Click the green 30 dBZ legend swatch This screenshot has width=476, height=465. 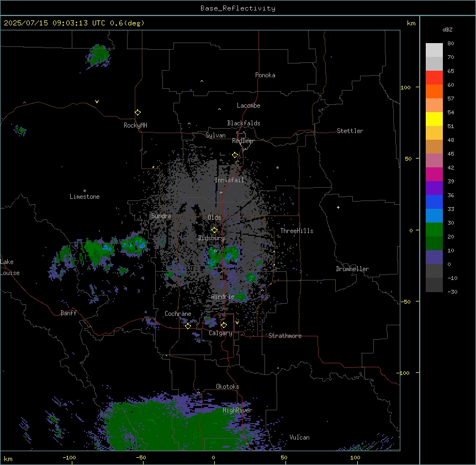pos(434,230)
